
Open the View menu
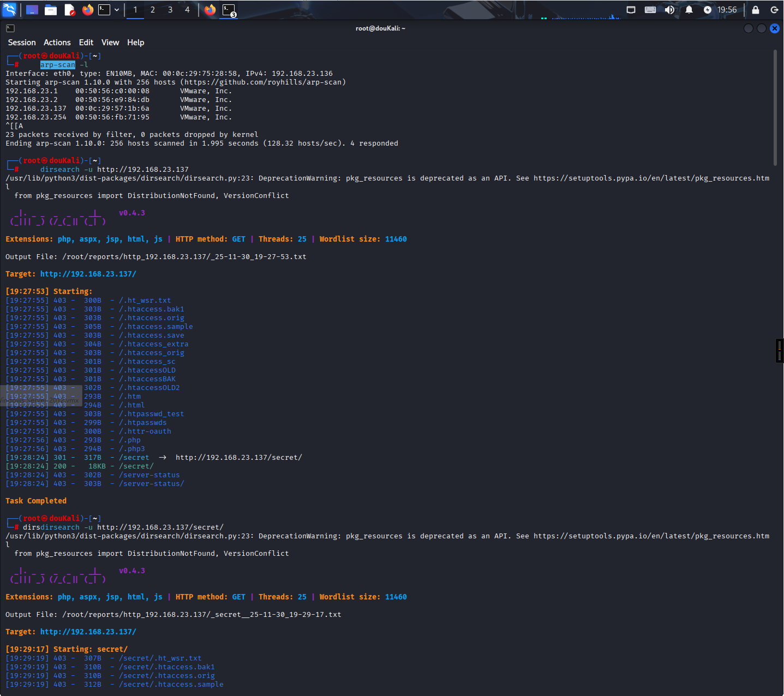pyautogui.click(x=110, y=43)
